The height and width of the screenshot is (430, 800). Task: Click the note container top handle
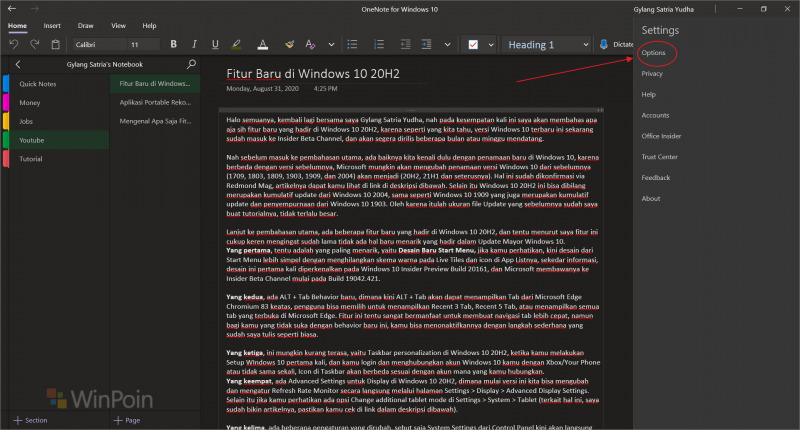coord(411,110)
